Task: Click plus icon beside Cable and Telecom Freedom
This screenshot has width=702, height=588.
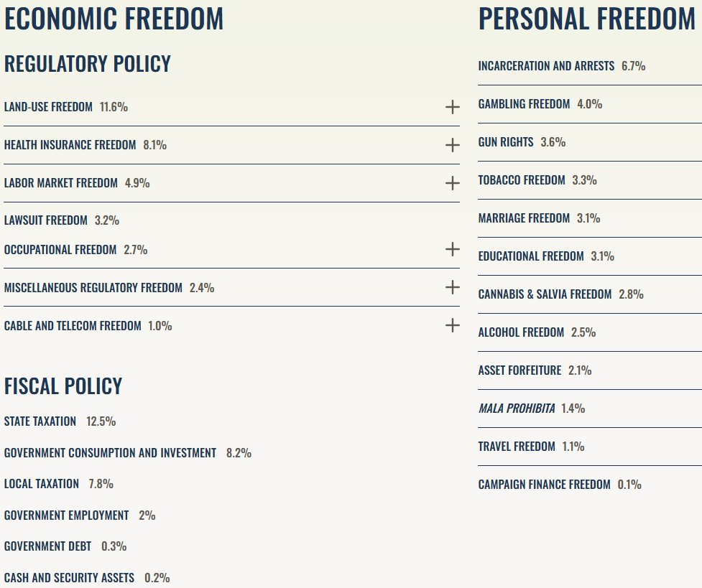Action: 452,325
